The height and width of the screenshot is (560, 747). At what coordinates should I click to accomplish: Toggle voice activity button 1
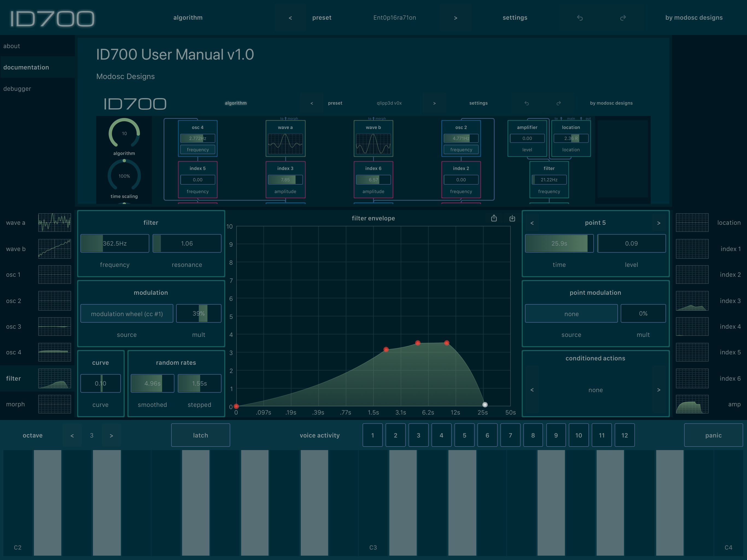click(x=372, y=435)
